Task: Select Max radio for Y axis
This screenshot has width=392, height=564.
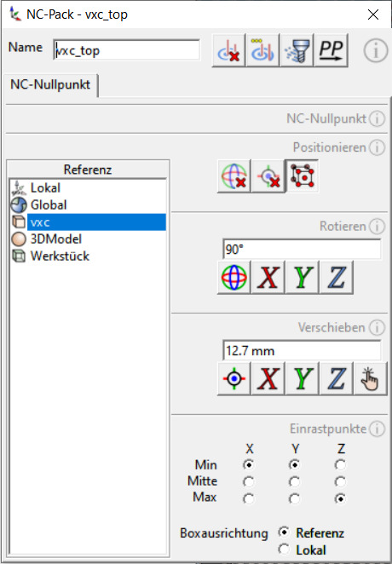Action: pos(295,498)
